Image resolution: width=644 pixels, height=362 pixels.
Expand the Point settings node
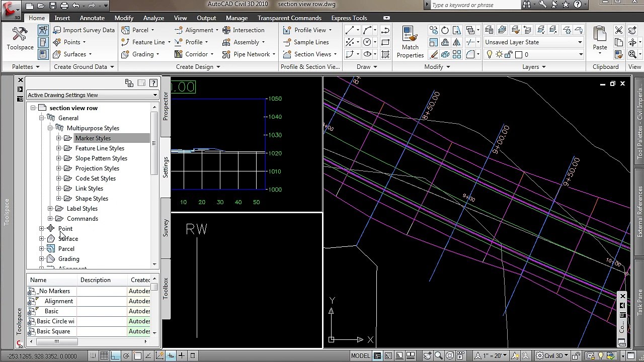pyautogui.click(x=42, y=229)
